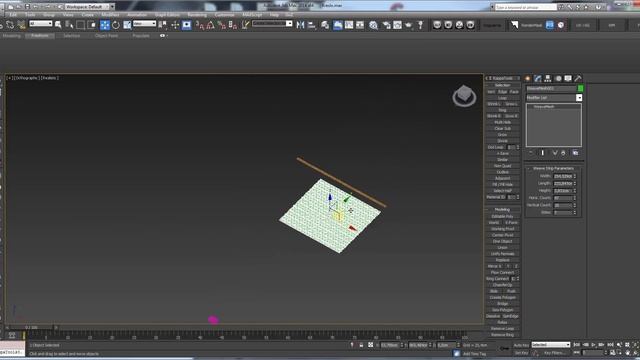Click Edit Named Selection Sets icon

tap(245, 25)
